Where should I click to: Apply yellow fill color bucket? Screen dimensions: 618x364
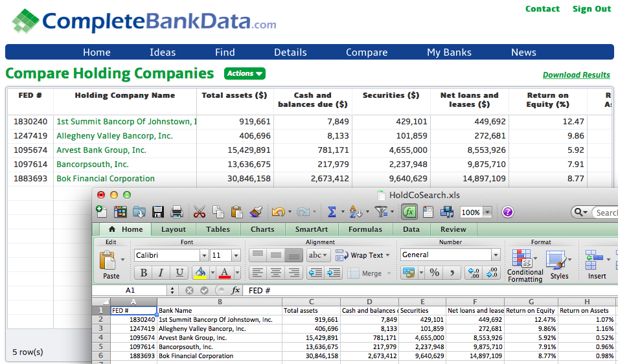201,273
